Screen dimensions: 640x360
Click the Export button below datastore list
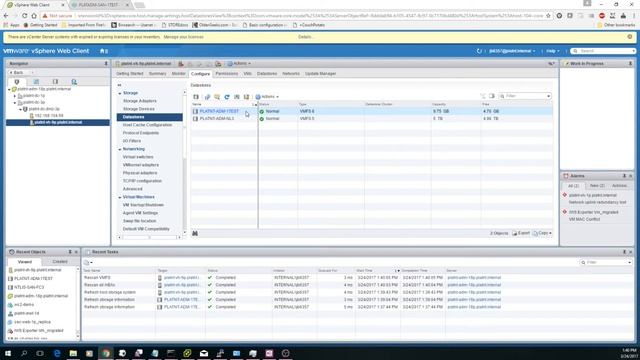tap(521, 233)
